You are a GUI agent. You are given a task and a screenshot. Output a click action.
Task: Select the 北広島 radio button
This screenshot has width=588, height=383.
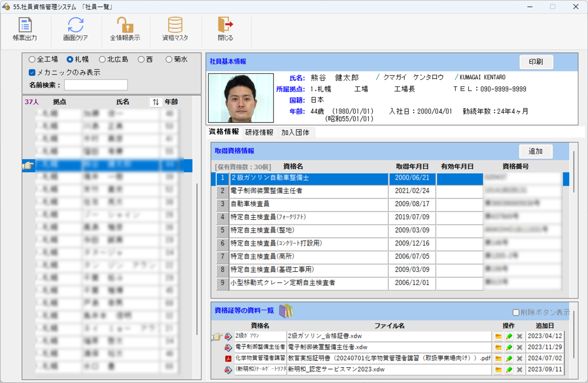click(102, 59)
